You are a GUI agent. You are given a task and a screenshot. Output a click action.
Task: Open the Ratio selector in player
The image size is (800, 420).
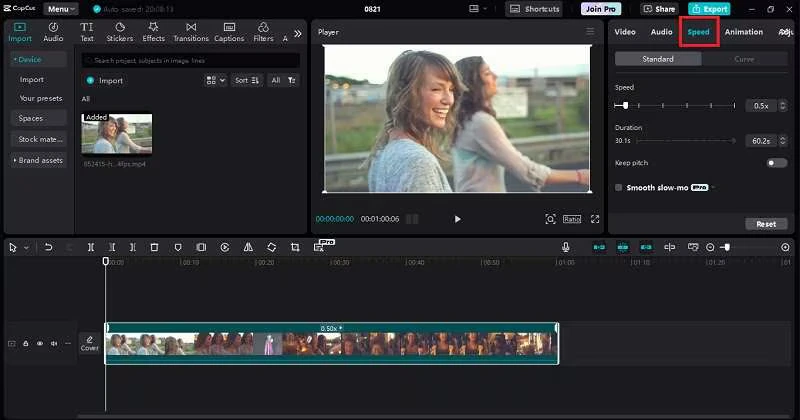(572, 219)
